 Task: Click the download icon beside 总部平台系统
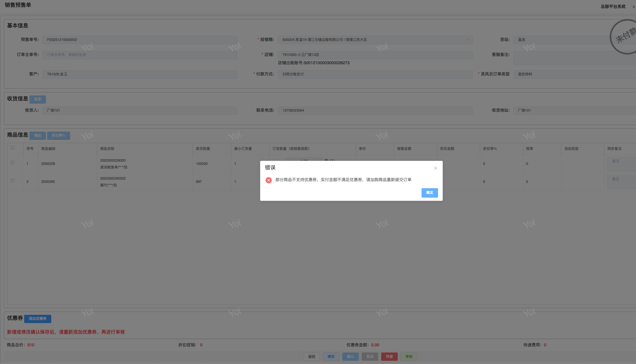click(633, 7)
